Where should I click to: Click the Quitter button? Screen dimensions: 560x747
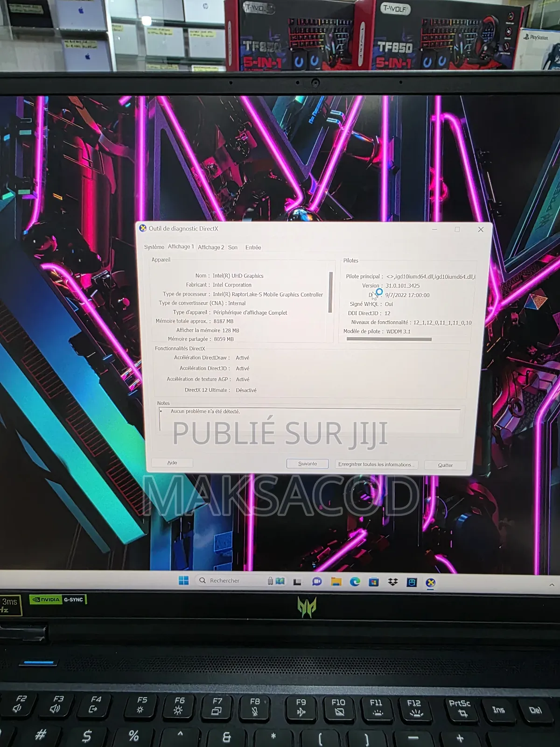[445, 465]
